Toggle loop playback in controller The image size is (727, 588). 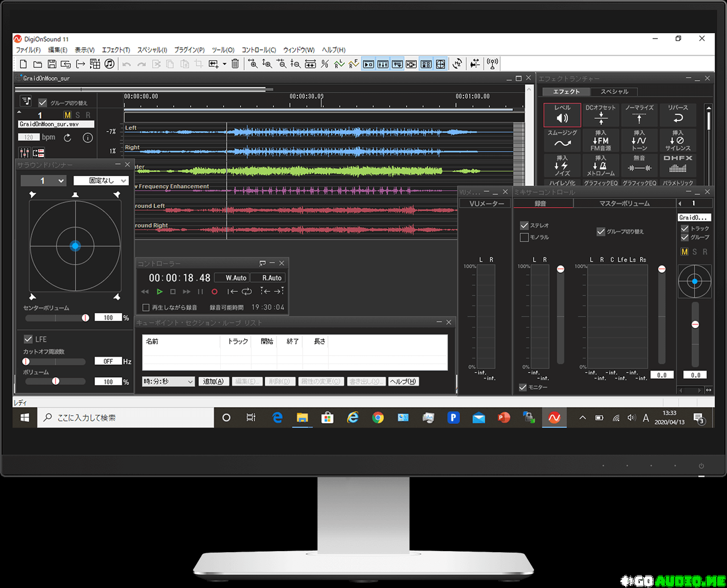click(x=246, y=291)
